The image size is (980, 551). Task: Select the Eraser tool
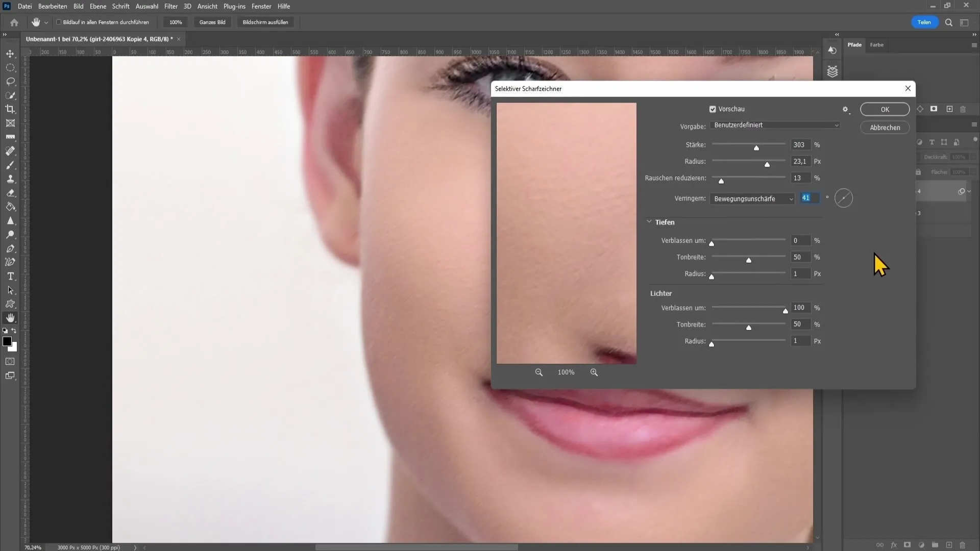click(10, 193)
